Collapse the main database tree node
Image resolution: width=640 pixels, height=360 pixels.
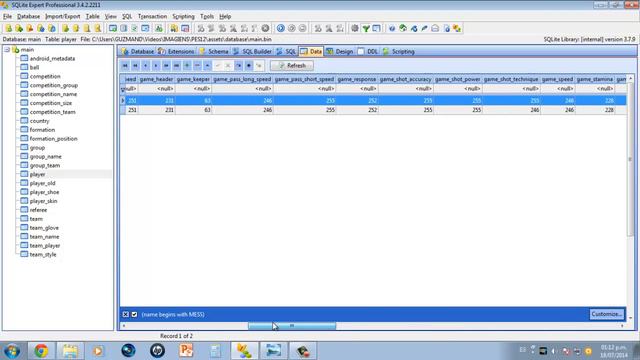tap(7, 49)
